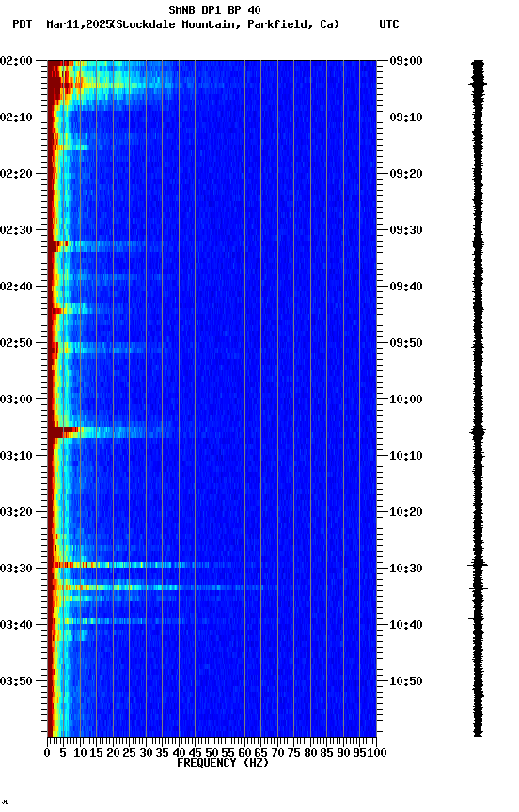Click the 02:30 PDT time label
Viewport: 519px width, 812px height.
coord(16,230)
